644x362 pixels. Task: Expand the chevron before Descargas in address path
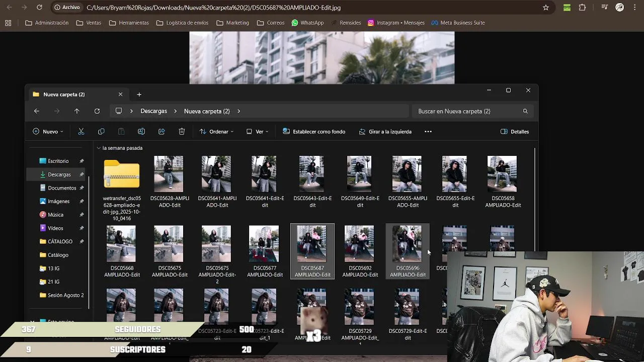pos(132,111)
